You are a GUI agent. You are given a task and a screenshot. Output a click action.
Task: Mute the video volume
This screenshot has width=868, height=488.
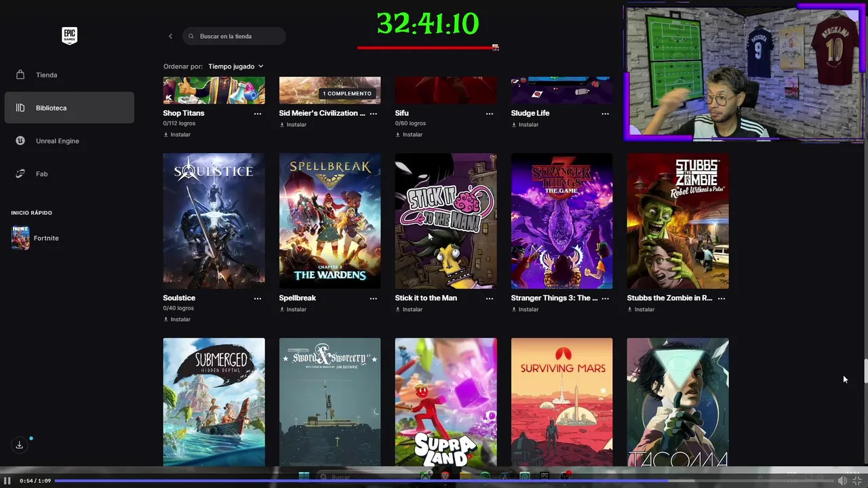click(x=842, y=481)
